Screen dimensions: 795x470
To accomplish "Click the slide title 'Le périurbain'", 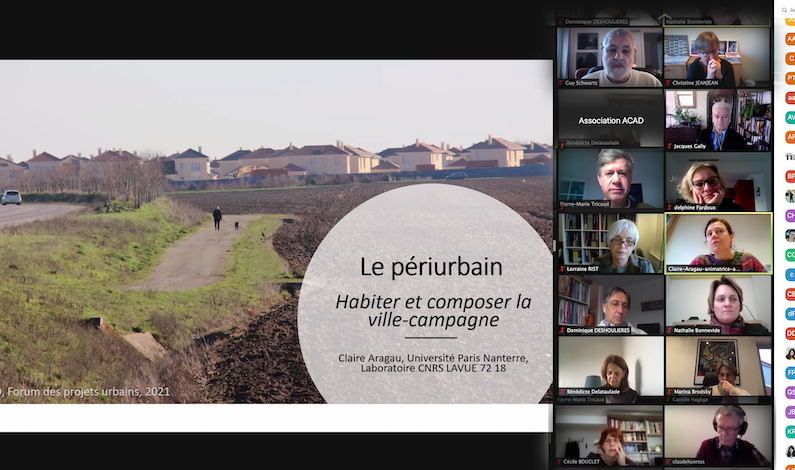I will point(431,267).
